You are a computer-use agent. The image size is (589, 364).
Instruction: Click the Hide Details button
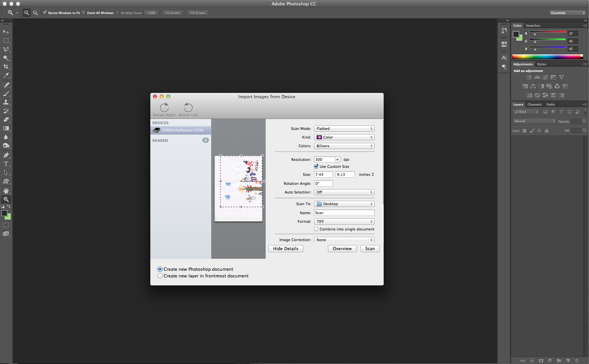285,248
